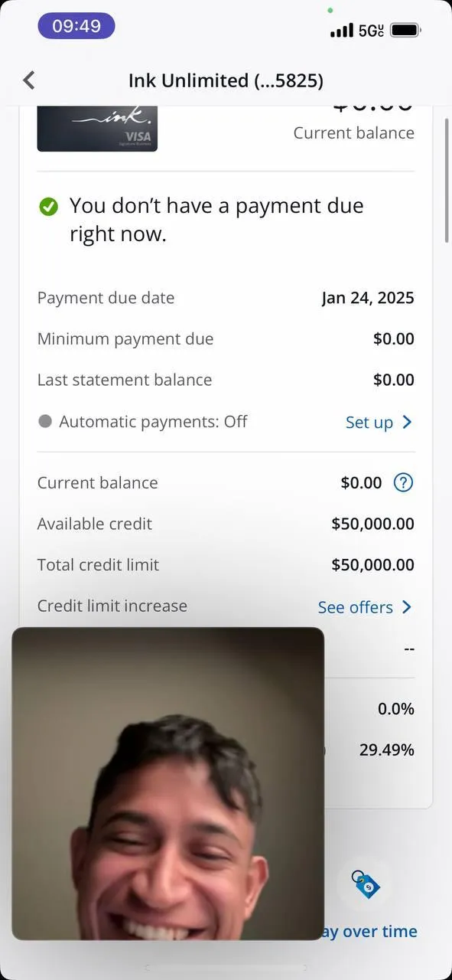Tap the green checkmark payment status icon

pyautogui.click(x=48, y=206)
